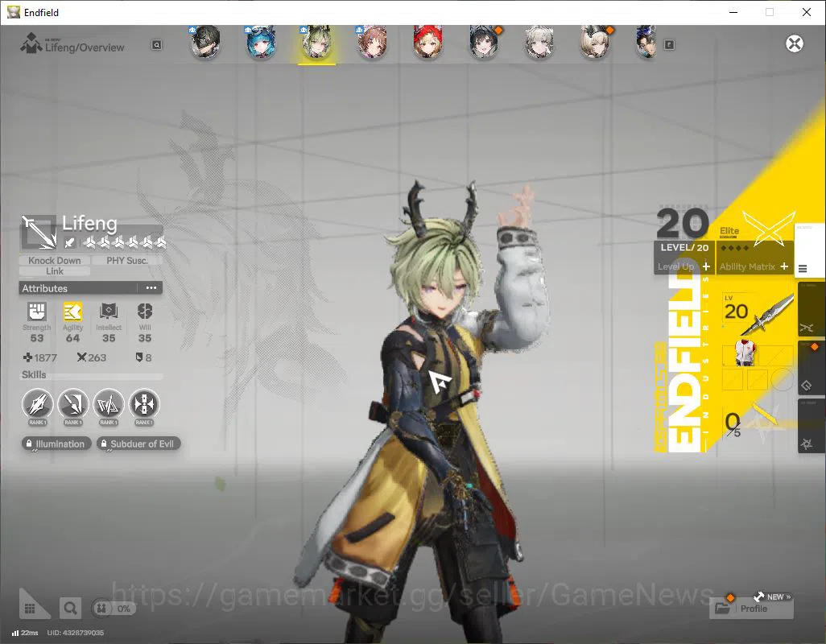
Task: Click the magnifier search icon
Action: click(x=70, y=609)
